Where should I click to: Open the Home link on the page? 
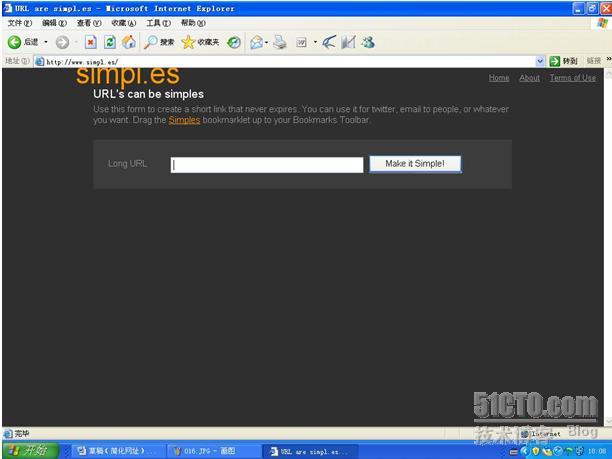coord(499,78)
